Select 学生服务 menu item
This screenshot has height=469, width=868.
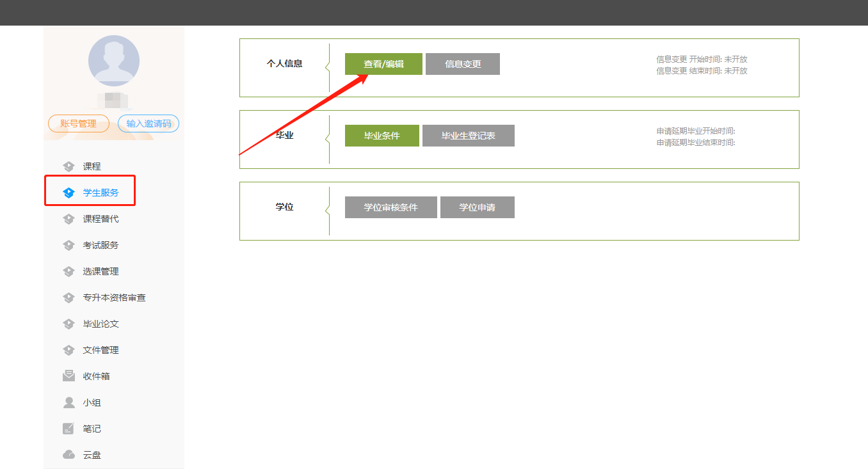pyautogui.click(x=100, y=193)
